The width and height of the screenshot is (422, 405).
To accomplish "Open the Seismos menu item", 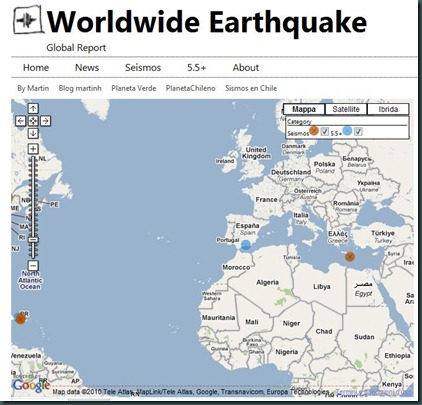I will 143,68.
